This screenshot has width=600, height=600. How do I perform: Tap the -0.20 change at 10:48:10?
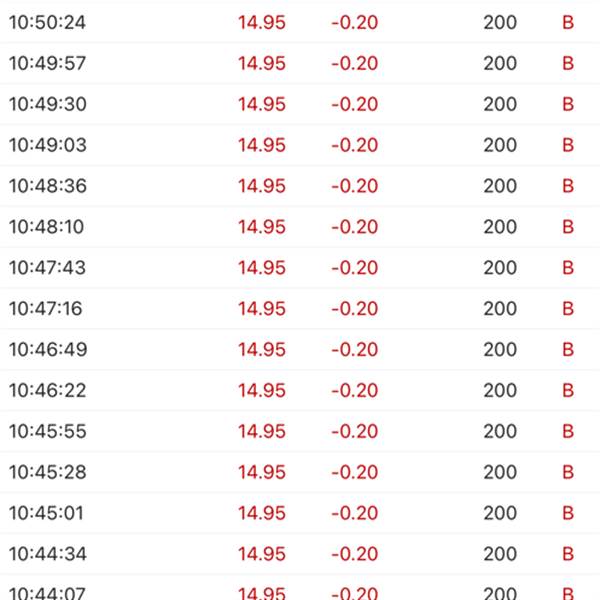click(x=355, y=227)
